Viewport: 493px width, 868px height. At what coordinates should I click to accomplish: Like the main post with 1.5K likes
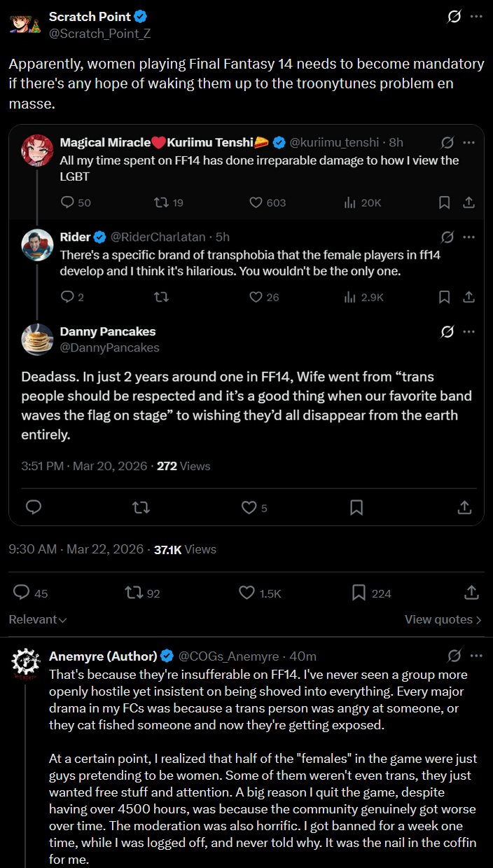click(x=246, y=593)
